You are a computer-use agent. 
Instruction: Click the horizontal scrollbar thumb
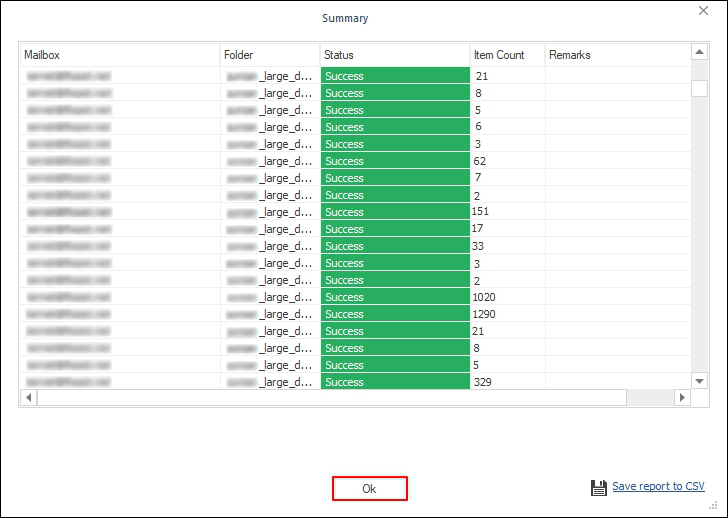click(331, 397)
